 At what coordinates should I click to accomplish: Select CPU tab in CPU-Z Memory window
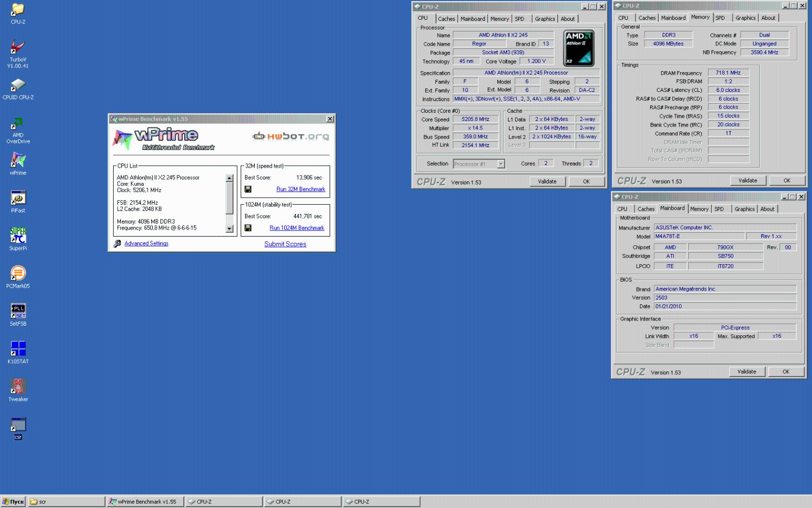pyautogui.click(x=623, y=18)
